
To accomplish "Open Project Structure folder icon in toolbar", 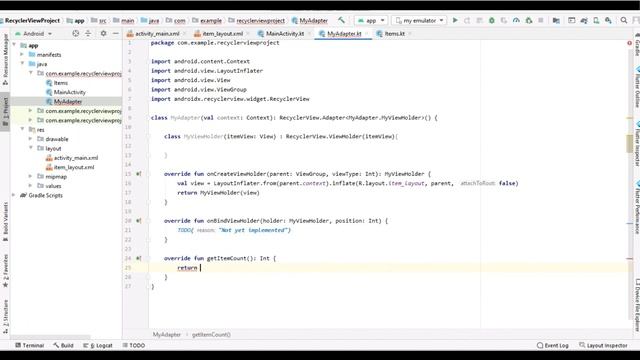I will [556, 20].
